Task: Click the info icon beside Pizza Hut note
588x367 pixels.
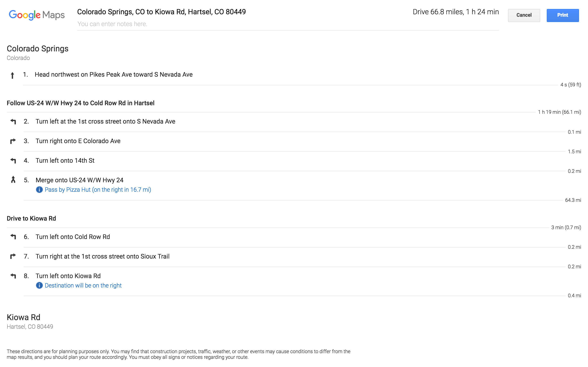Action: pyautogui.click(x=39, y=190)
